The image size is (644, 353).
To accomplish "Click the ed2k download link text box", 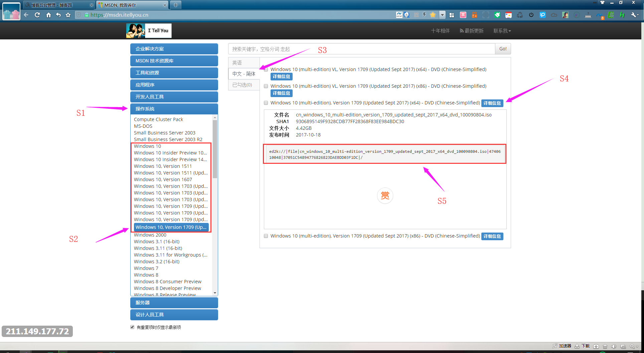I will 385,154.
